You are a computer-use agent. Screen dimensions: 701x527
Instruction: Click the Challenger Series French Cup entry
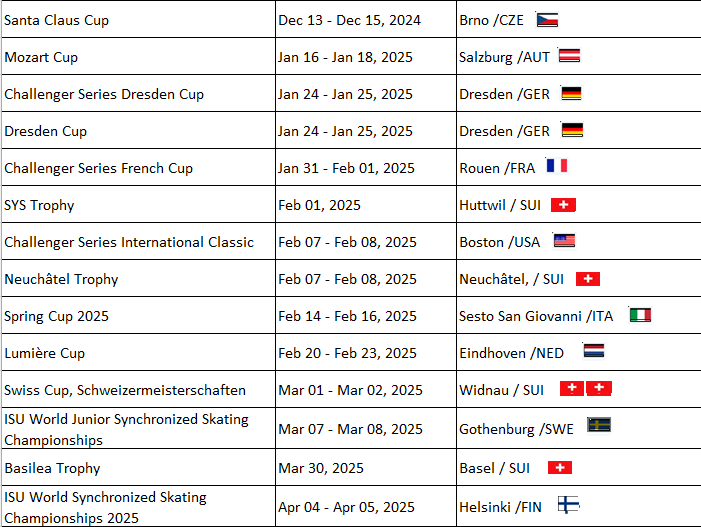click(98, 168)
